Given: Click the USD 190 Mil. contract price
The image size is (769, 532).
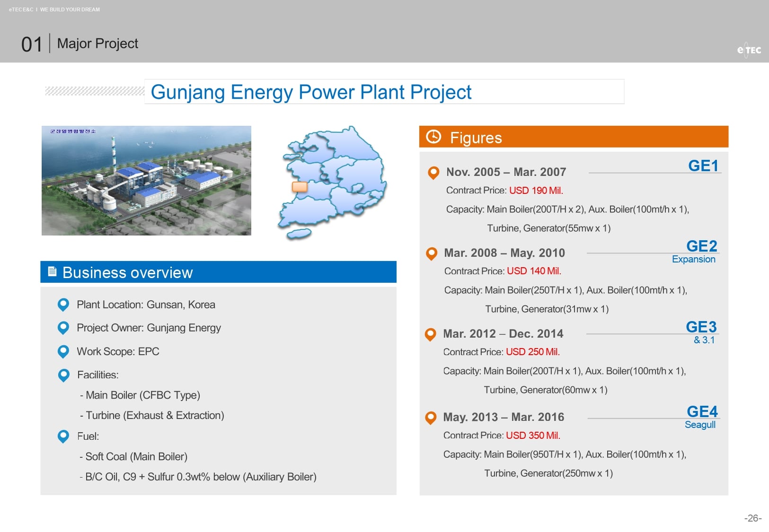Looking at the screenshot, I should tap(536, 191).
